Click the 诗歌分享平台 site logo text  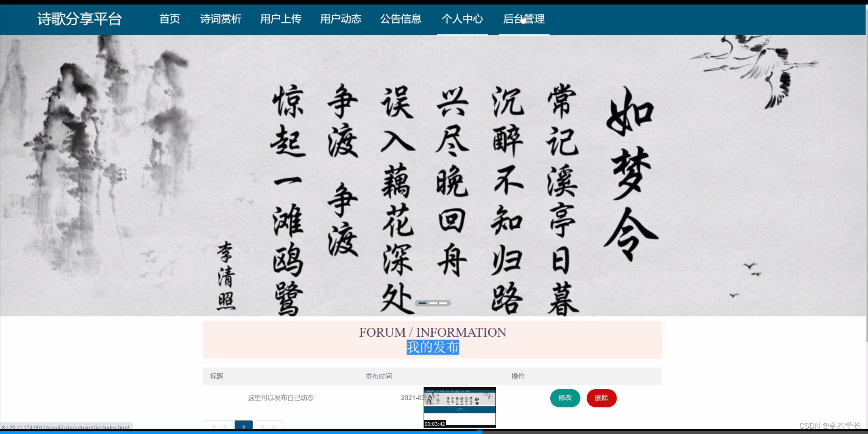80,19
